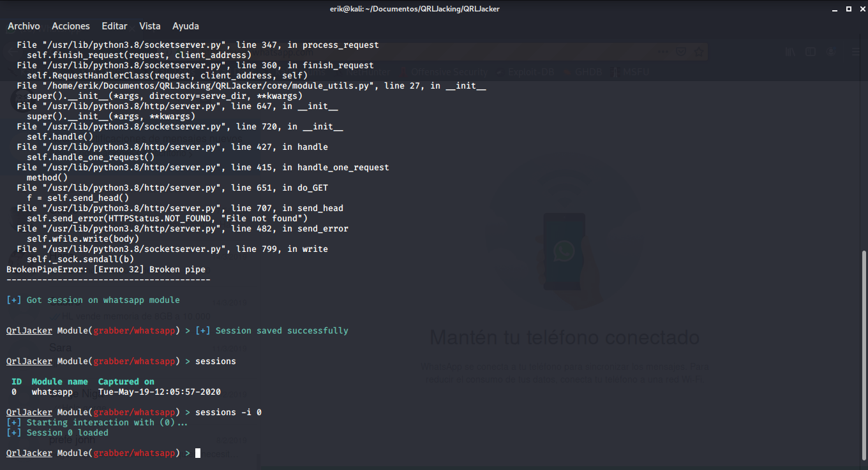
Task: Click the red 'grabber/whatsapp' in the sessions -i 0 prompt
Action: pos(134,412)
